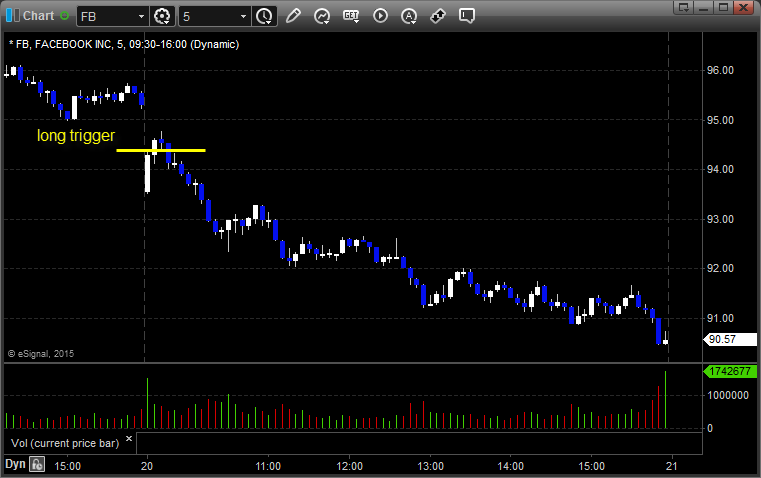761x478 pixels.
Task: Click the trade ticket icon in toolbar
Action: pos(437,16)
